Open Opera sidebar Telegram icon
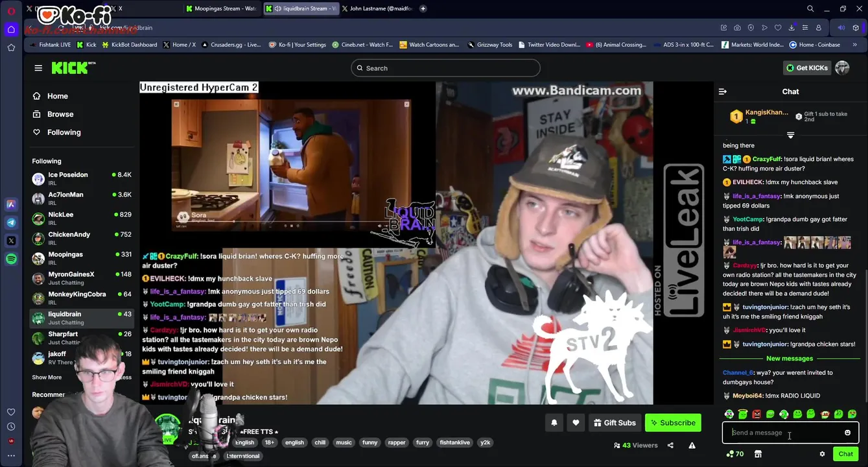The height and width of the screenshot is (467, 868). click(x=11, y=222)
